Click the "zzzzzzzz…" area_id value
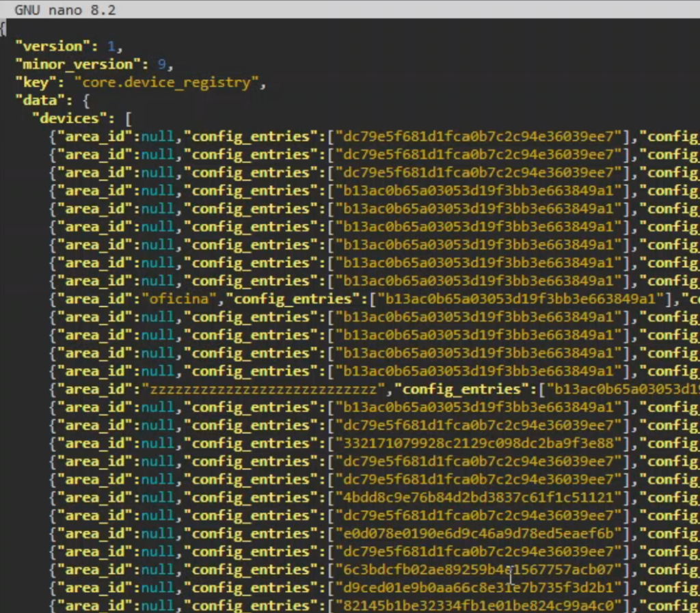Screen dimensions: 700x613 click(x=263, y=390)
